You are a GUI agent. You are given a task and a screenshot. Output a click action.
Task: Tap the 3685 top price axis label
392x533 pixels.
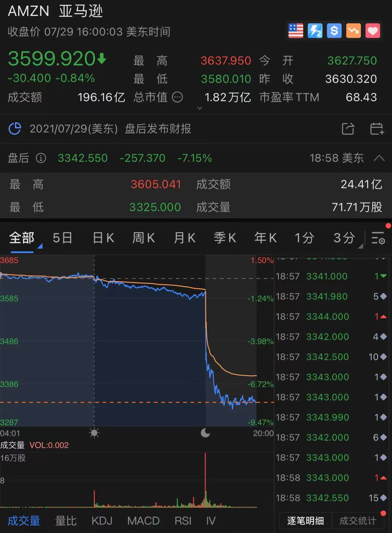tap(9, 260)
